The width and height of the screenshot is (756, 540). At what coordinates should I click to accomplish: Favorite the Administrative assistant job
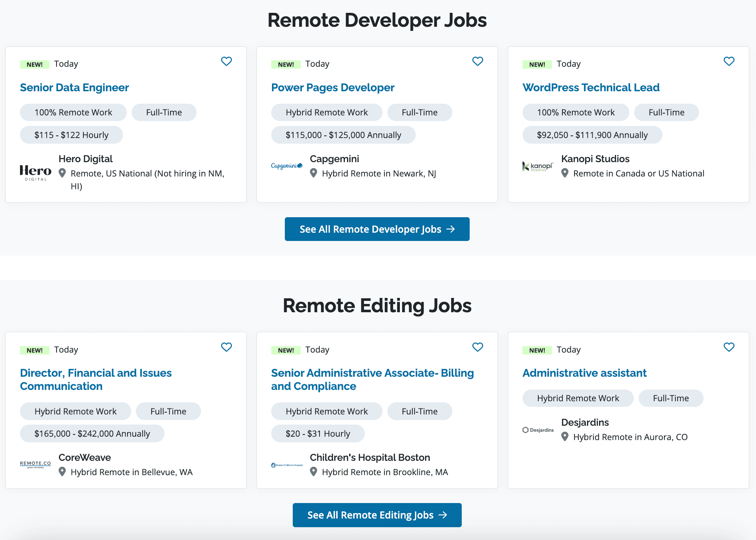pos(729,347)
